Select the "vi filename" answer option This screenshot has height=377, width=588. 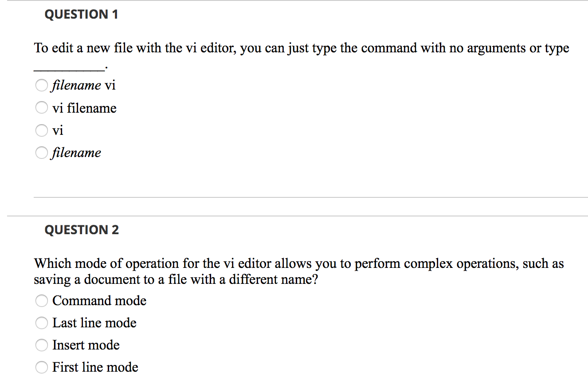pos(42,107)
